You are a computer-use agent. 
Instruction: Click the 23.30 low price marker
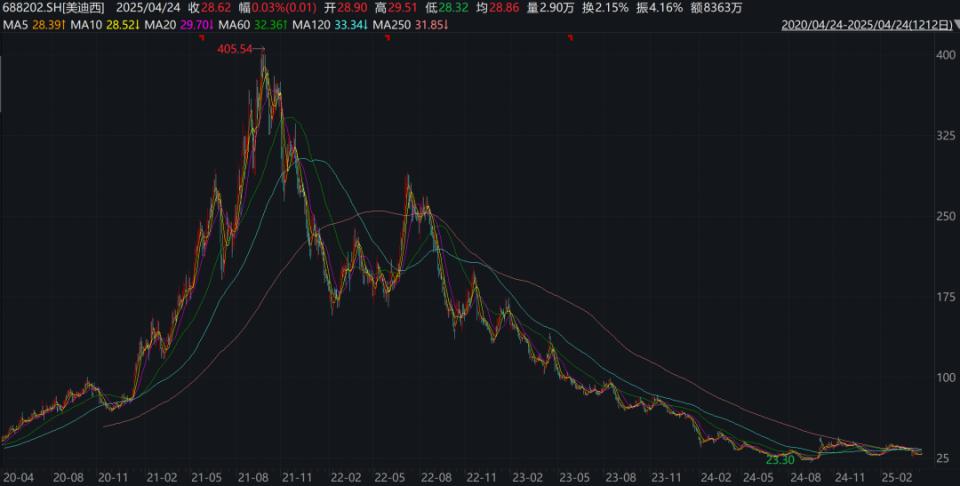[780, 460]
